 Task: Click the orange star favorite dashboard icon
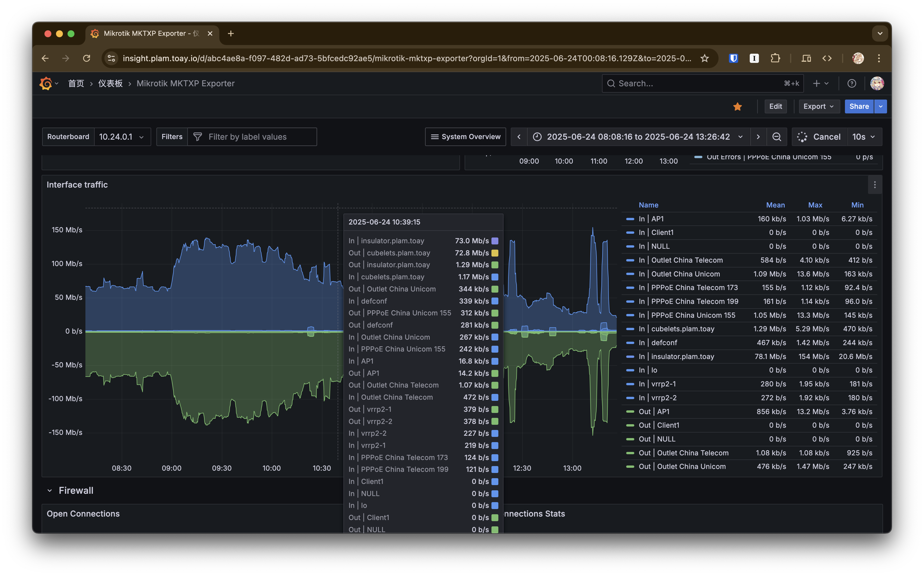(x=737, y=107)
